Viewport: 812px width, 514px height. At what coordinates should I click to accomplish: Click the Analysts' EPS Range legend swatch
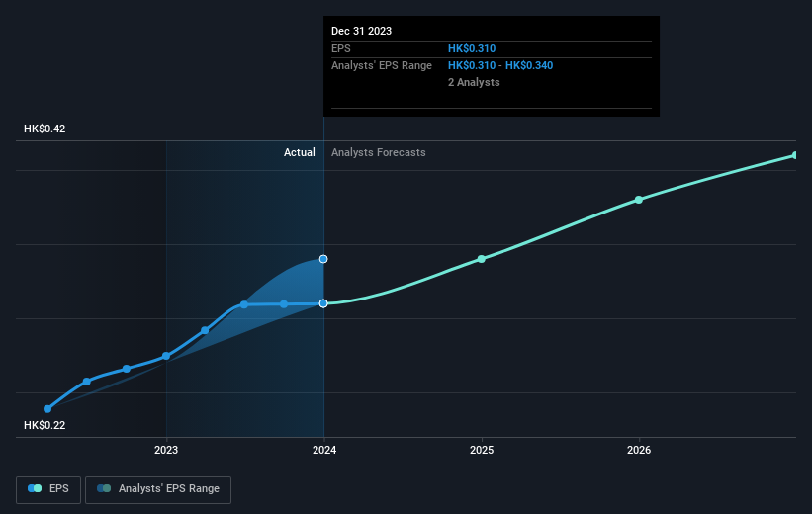(104, 488)
